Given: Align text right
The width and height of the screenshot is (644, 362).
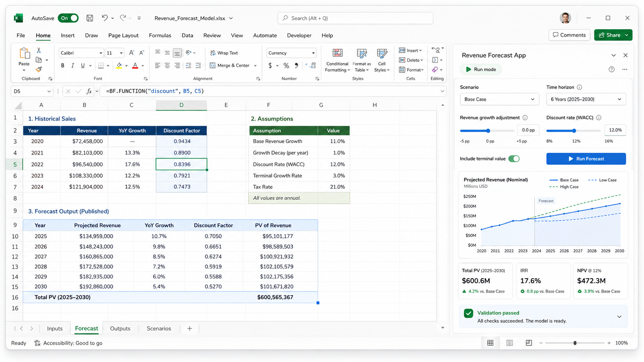Looking at the screenshot, I should tap(177, 66).
